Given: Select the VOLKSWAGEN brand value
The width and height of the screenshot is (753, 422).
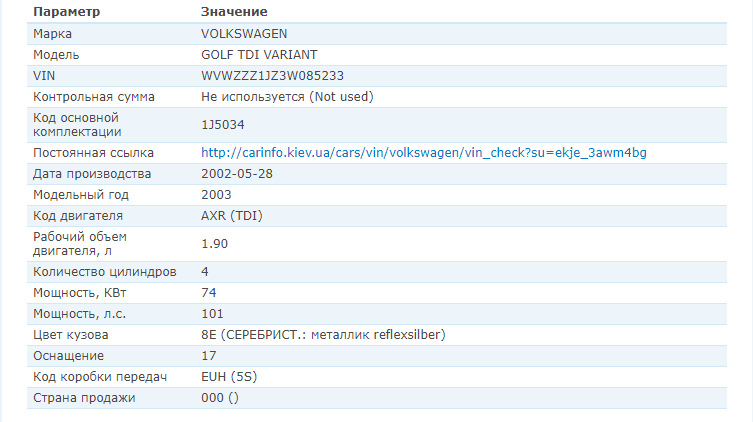Looking at the screenshot, I should (244, 33).
